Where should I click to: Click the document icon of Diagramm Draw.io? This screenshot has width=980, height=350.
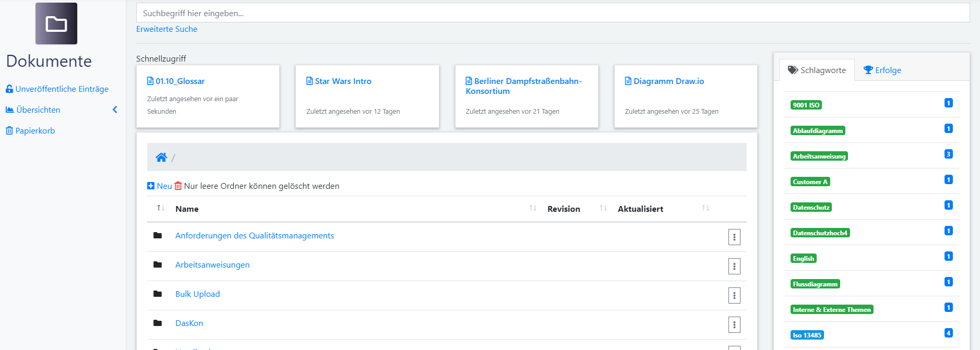pos(628,81)
